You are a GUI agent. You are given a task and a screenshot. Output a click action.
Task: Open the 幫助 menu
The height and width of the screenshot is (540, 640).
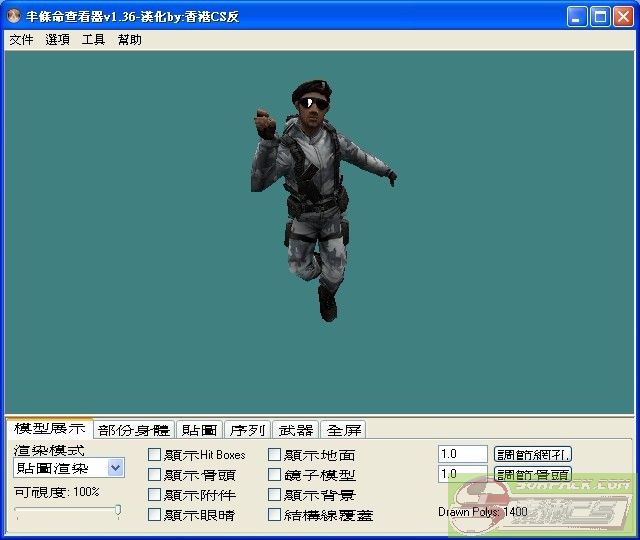point(129,40)
